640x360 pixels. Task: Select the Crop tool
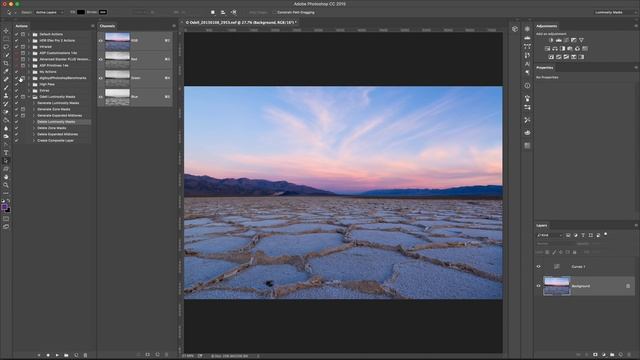tap(6, 63)
